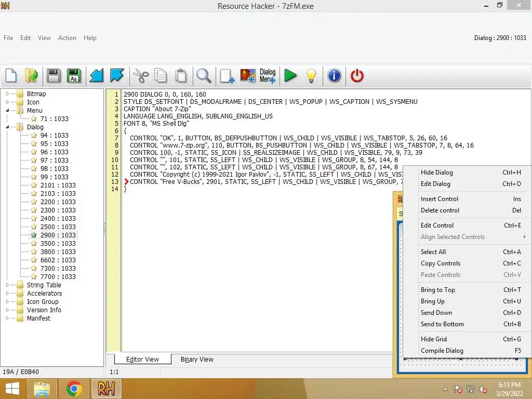Screen dimensions: 532x399
Task: Select Bring to Top menu entry
Action: pos(467,290)
